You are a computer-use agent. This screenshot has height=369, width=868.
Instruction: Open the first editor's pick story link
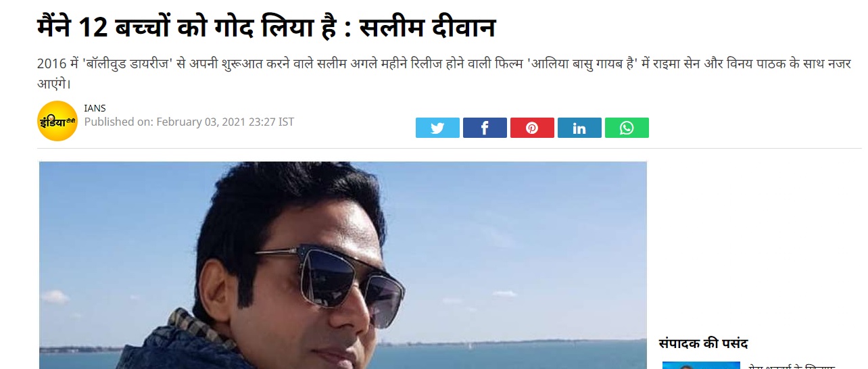791,366
